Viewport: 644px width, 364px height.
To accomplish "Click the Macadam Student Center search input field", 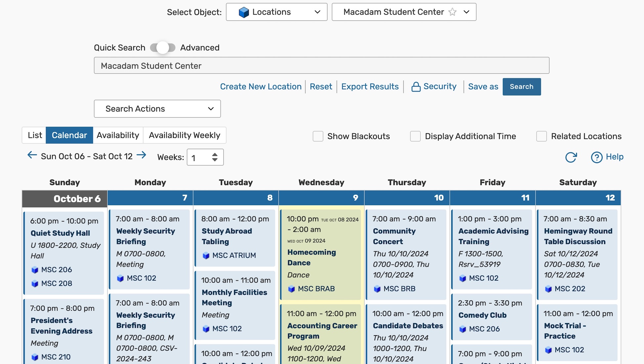I will (322, 65).
